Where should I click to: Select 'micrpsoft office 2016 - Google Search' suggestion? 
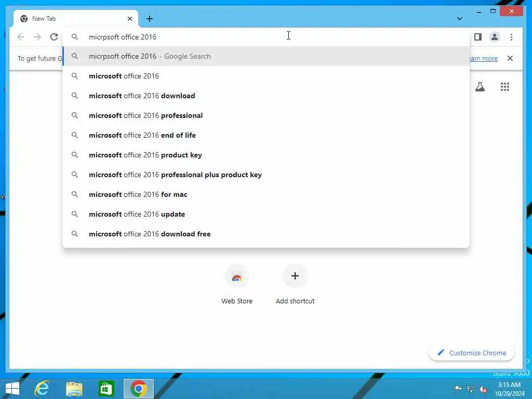pos(267,56)
